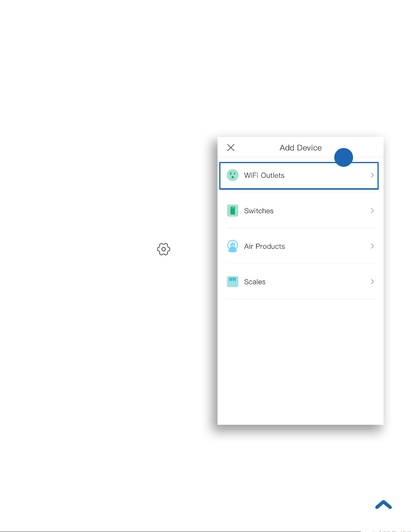Click the Air Products humidifier icon

click(233, 246)
